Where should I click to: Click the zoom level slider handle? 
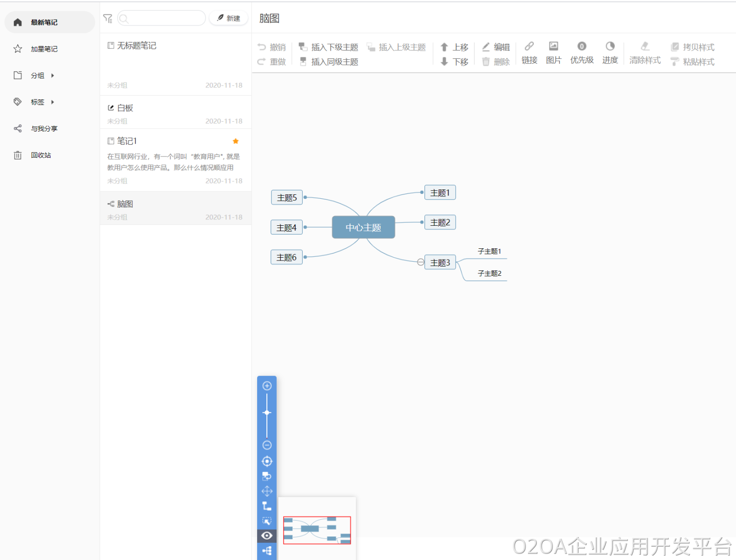pos(267,413)
